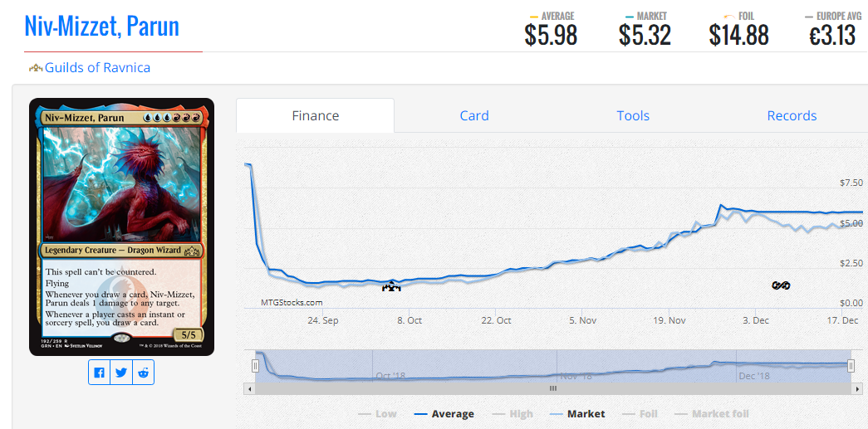Click the Guilds of Ravnica set symbol
This screenshot has width=868, height=429.
click(35, 68)
